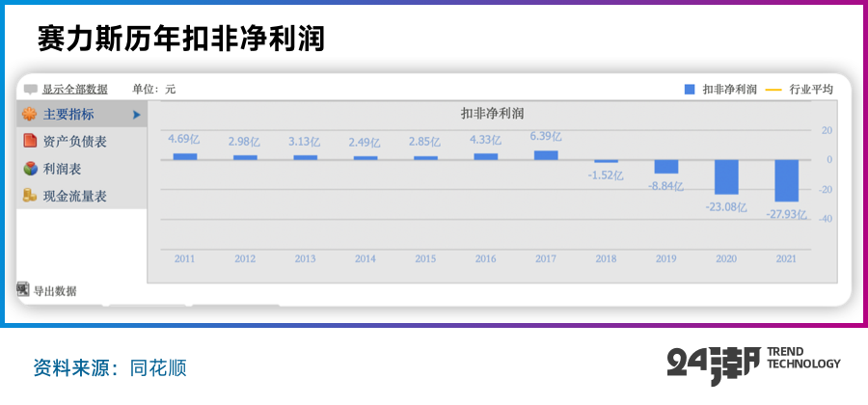The image size is (868, 405).
Task: Click the 扣非净利润 legend label
Action: [x=730, y=89]
